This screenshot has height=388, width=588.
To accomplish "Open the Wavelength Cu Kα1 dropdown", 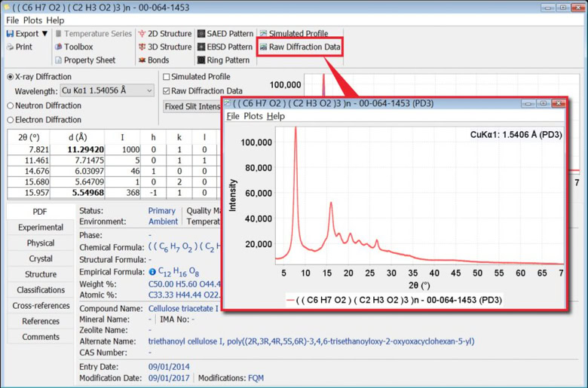I will 149,91.
